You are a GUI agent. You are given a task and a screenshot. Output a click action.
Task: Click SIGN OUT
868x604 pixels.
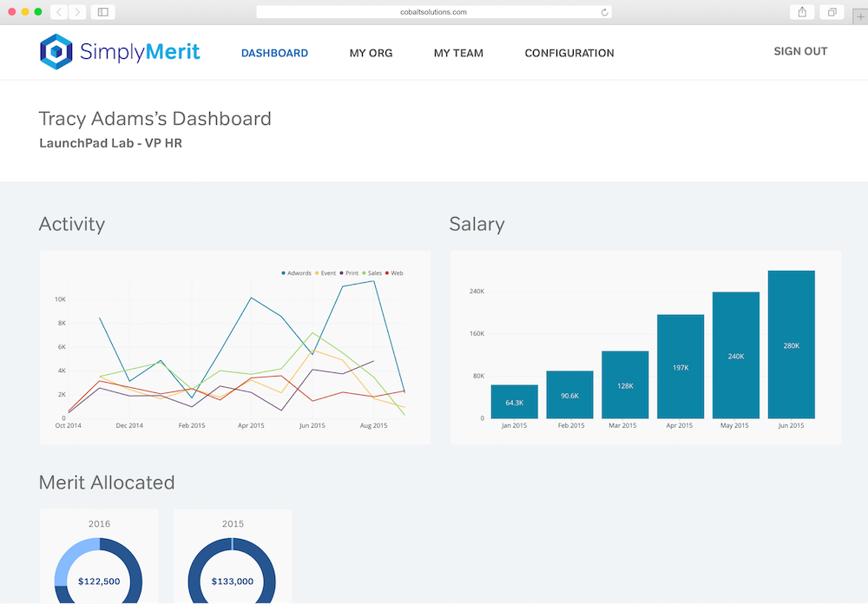pos(800,51)
